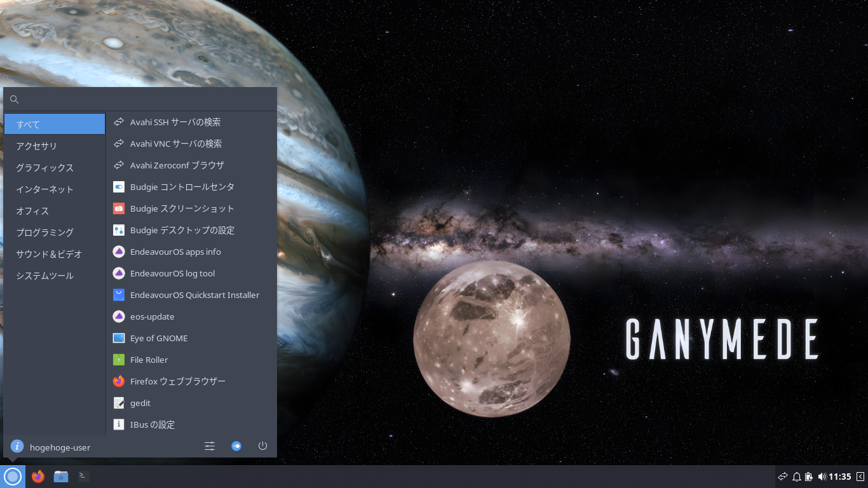Image resolution: width=868 pixels, height=488 pixels.
Task: Open Avahi SSH サーバの検索 from the menu
Action: coord(191,122)
